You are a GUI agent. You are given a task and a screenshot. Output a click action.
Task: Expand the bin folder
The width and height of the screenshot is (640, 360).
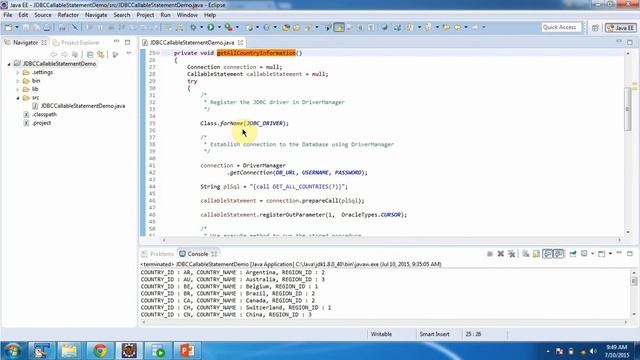[x=18, y=81]
